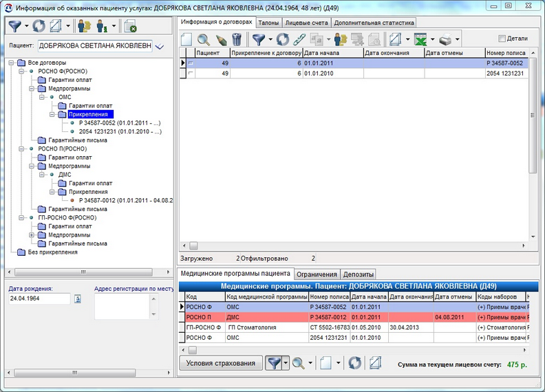
Task: Click the refresh icon in medical programs toolbar
Action: [355, 364]
